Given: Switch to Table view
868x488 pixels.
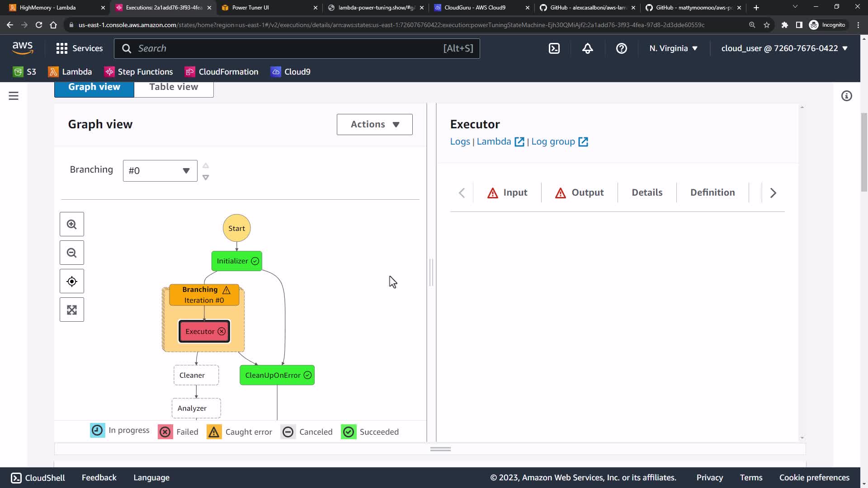Looking at the screenshot, I should [x=174, y=87].
